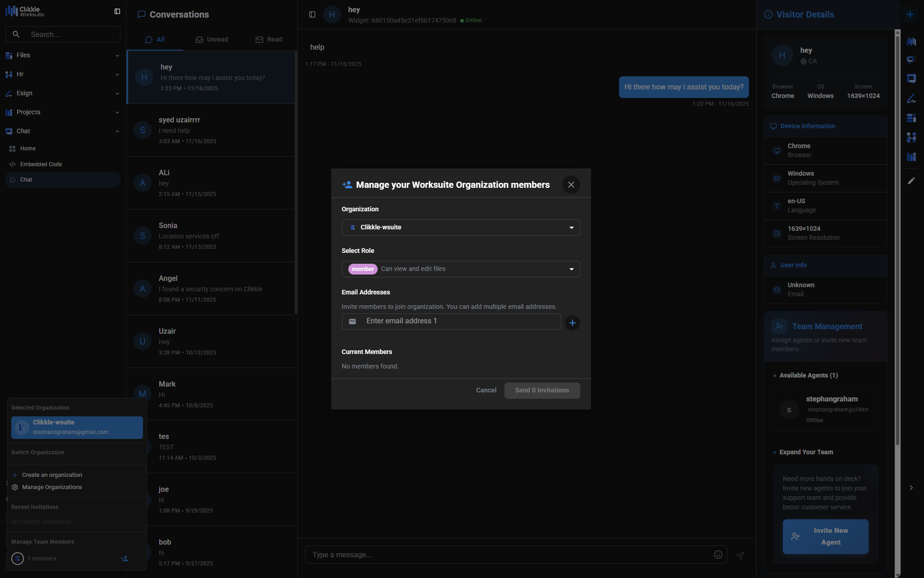This screenshot has height=578, width=924.
Task: Click add member icon beside 1 members
Action: 125,559
